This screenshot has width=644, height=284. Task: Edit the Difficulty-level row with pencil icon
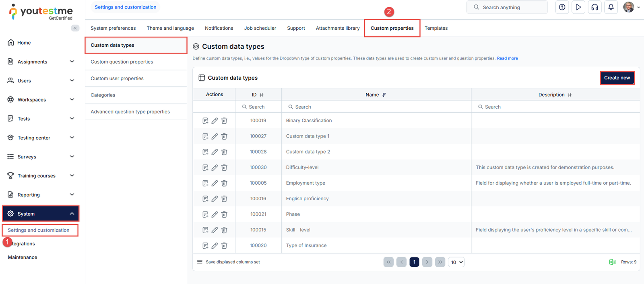[215, 167]
